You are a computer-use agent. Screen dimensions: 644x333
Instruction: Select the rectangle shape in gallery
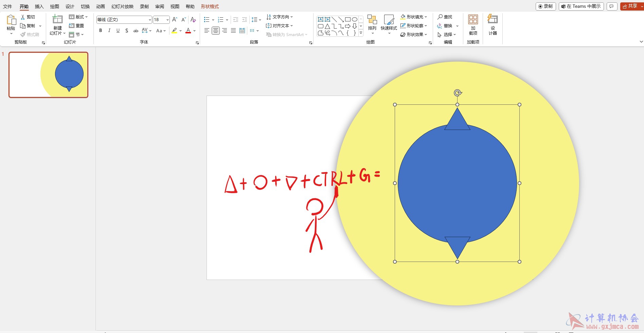[x=348, y=19]
